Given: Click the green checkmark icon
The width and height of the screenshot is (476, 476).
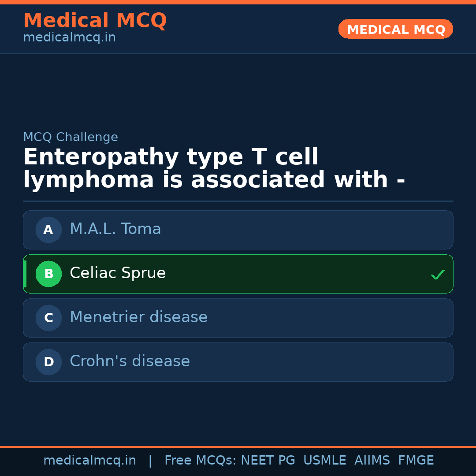Looking at the screenshot, I should pos(437,275).
